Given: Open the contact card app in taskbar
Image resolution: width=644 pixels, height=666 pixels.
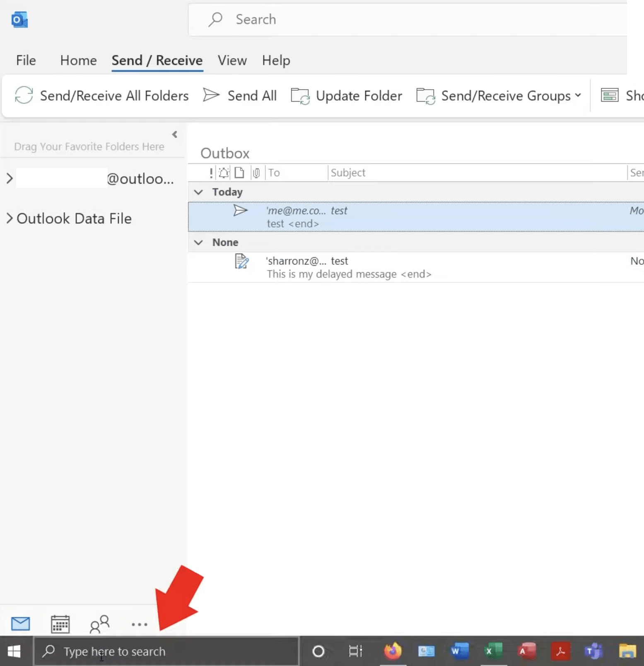Looking at the screenshot, I should point(426,651).
